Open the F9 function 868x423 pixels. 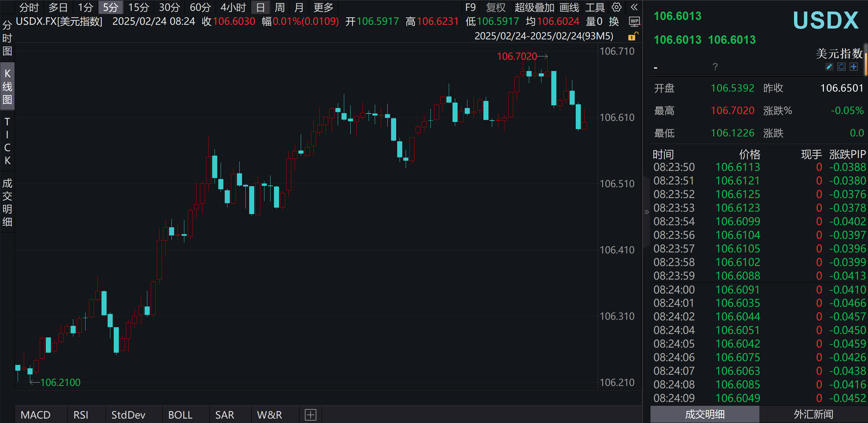pyautogui.click(x=470, y=7)
